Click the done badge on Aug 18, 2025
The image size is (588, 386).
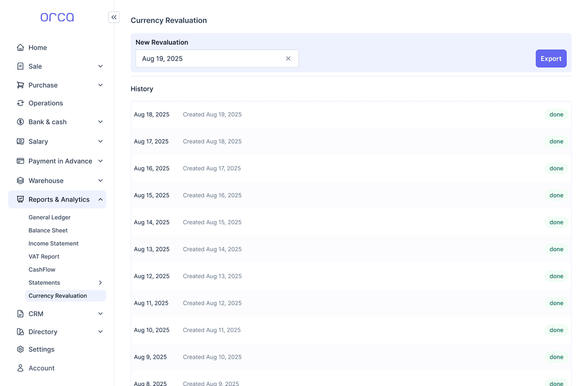556,114
